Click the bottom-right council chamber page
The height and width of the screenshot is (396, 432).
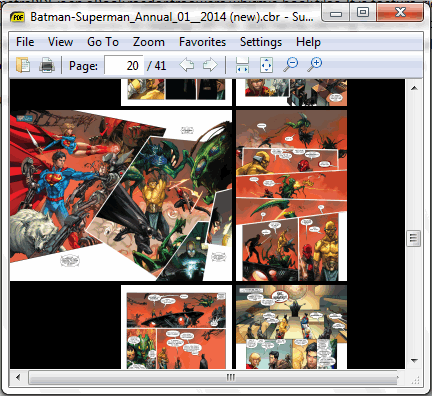291,327
